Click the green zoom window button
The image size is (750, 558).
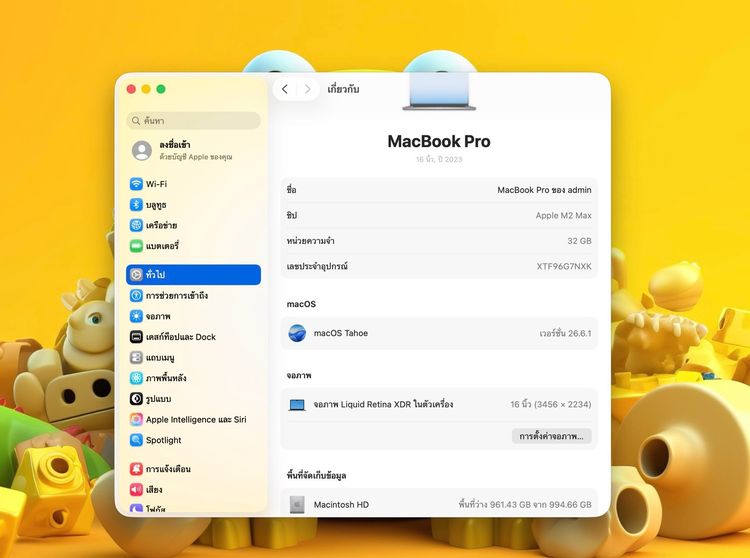click(x=161, y=89)
